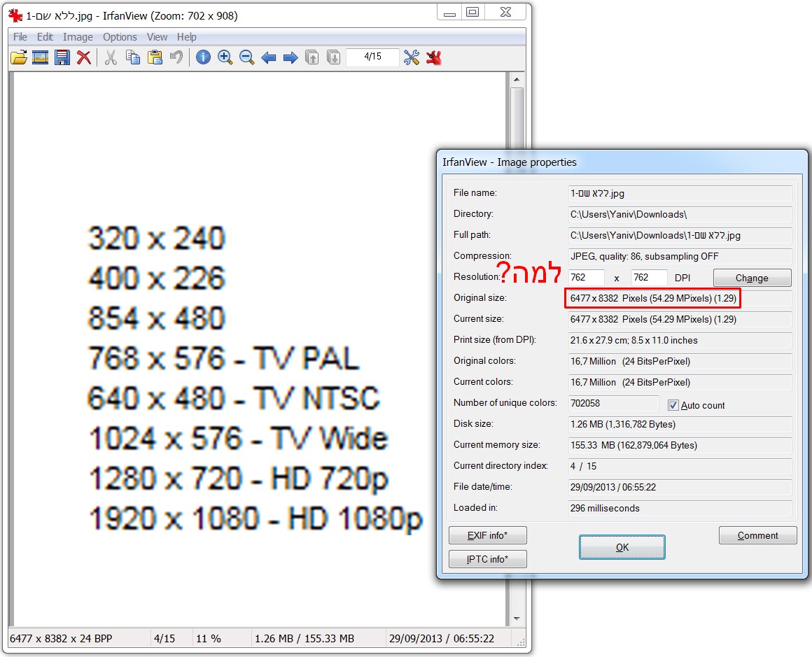Maximize the IrfanView main window
The height and width of the screenshot is (657, 812).
point(472,12)
